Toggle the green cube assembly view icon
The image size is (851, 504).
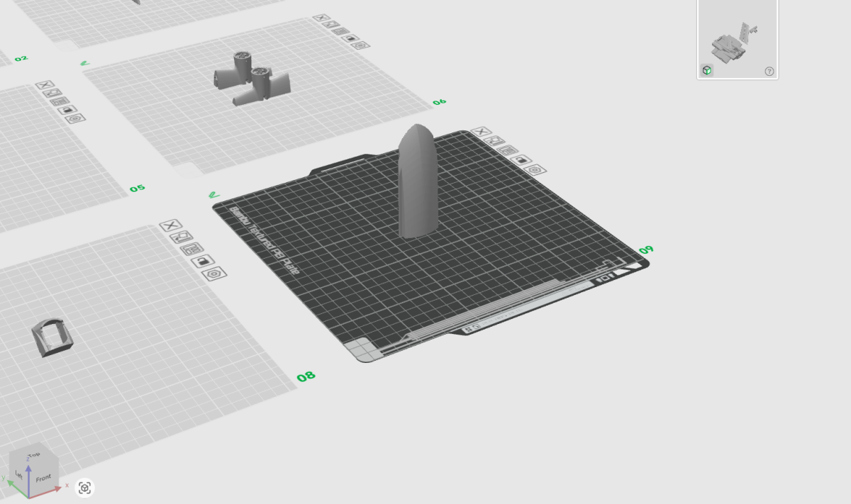(x=707, y=70)
